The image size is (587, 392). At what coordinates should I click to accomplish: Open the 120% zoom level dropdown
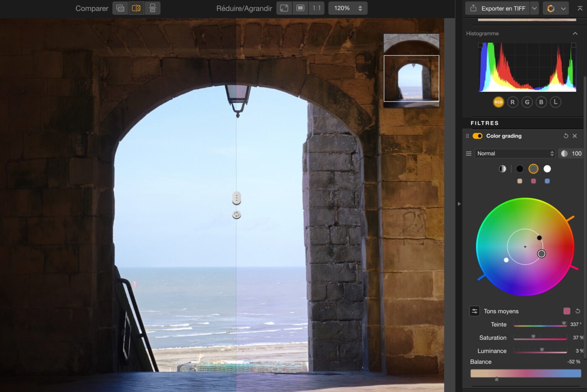348,8
